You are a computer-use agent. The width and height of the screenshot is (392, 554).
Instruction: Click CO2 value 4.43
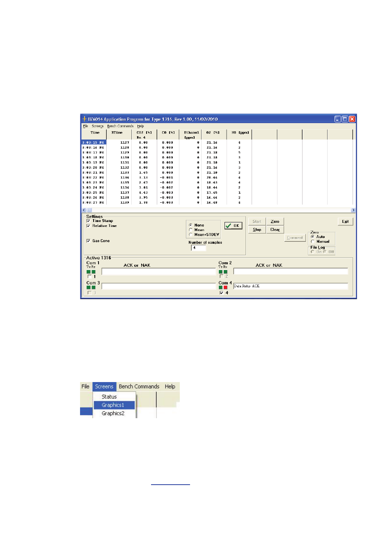(x=143, y=192)
